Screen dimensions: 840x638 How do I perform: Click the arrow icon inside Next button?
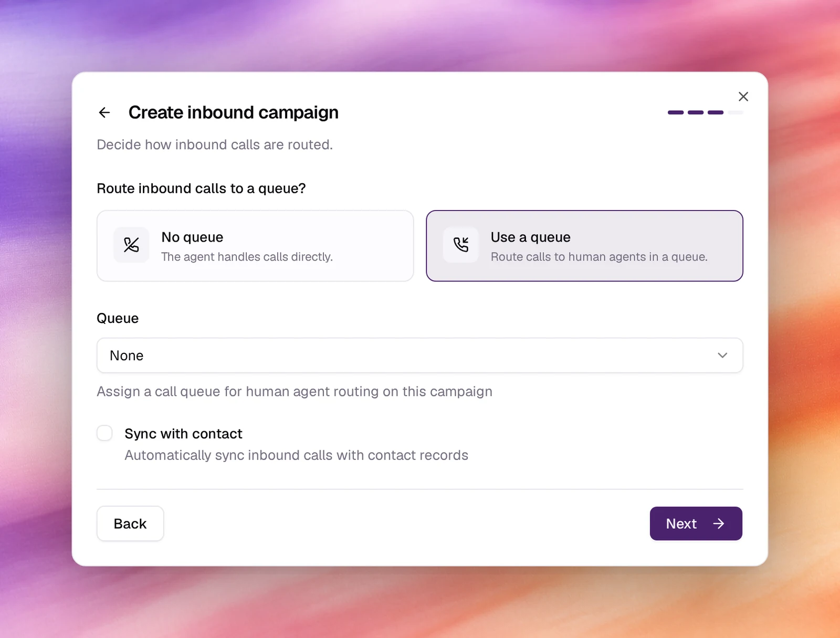click(x=719, y=524)
